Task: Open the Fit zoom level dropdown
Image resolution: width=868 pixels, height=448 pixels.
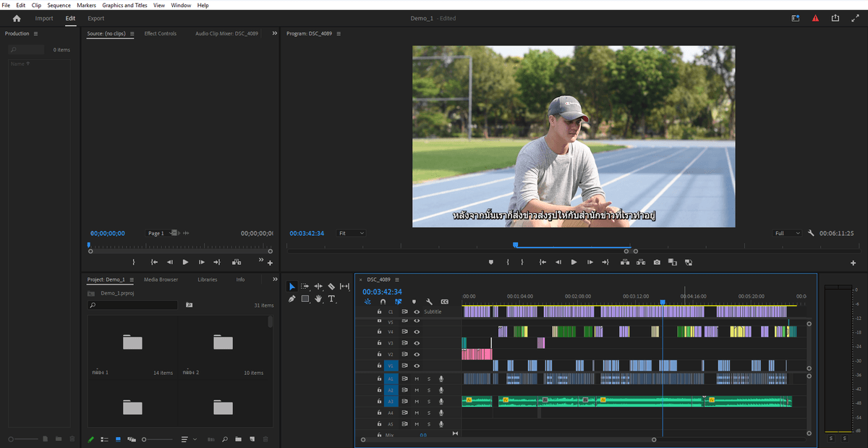Action: coord(352,233)
